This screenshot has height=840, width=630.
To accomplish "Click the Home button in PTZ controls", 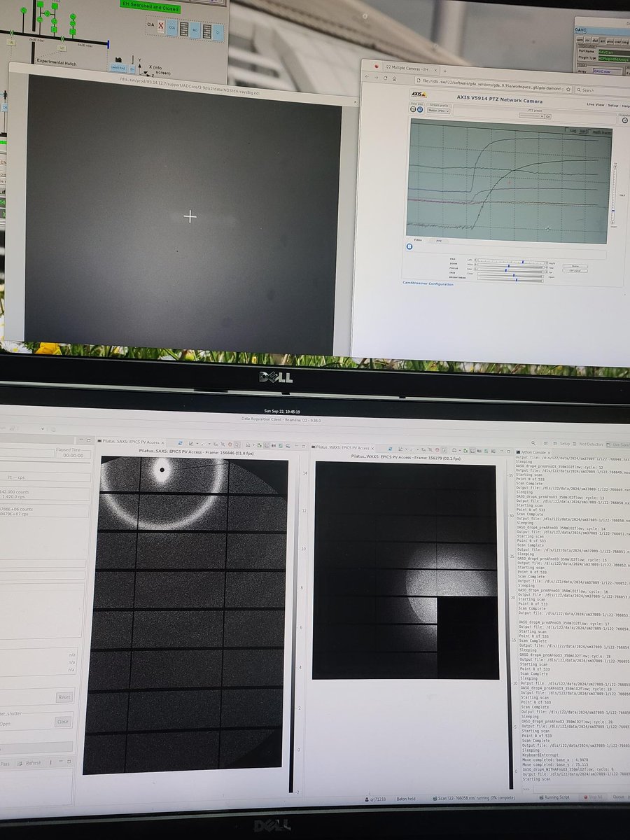I will tap(575, 266).
